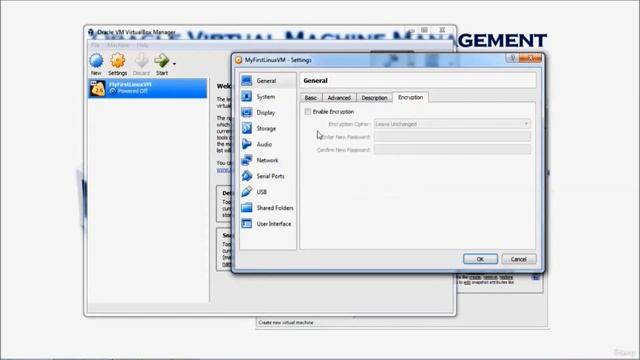Select Display category icon in sidebar
Viewport: 640px width, 360px height.
[247, 113]
